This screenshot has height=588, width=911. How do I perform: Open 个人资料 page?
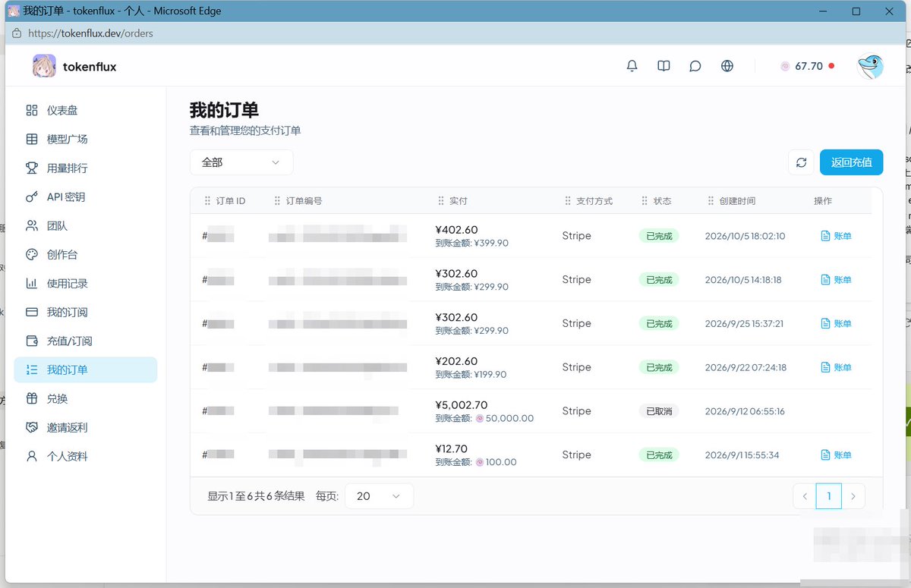(86, 456)
